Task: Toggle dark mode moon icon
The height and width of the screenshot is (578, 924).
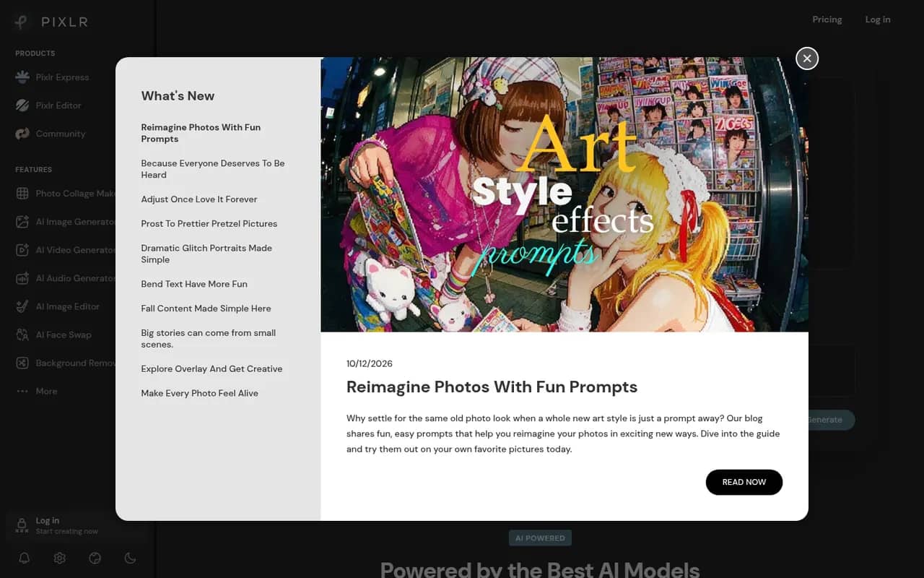Action: tap(130, 558)
